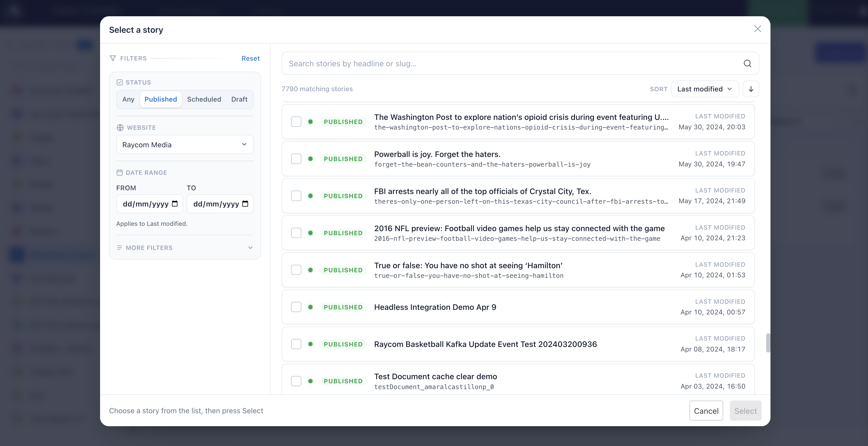This screenshot has height=446, width=868.
Task: Check the 2016 NFL preview story
Action: point(296,233)
